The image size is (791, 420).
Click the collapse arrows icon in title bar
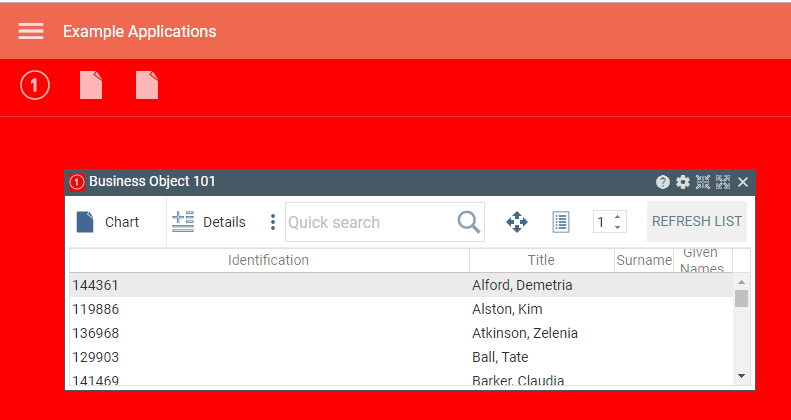(703, 182)
